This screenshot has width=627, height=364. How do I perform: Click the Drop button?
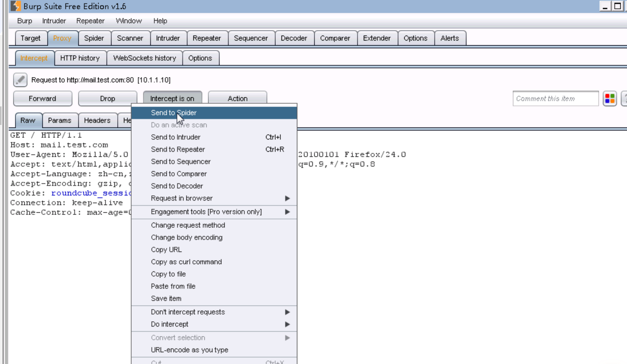(x=108, y=99)
